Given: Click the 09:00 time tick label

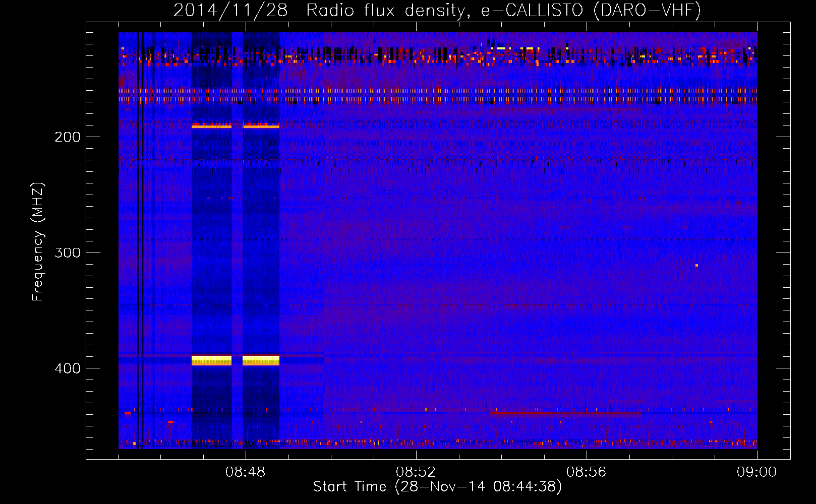Looking at the screenshot, I should tap(756, 472).
